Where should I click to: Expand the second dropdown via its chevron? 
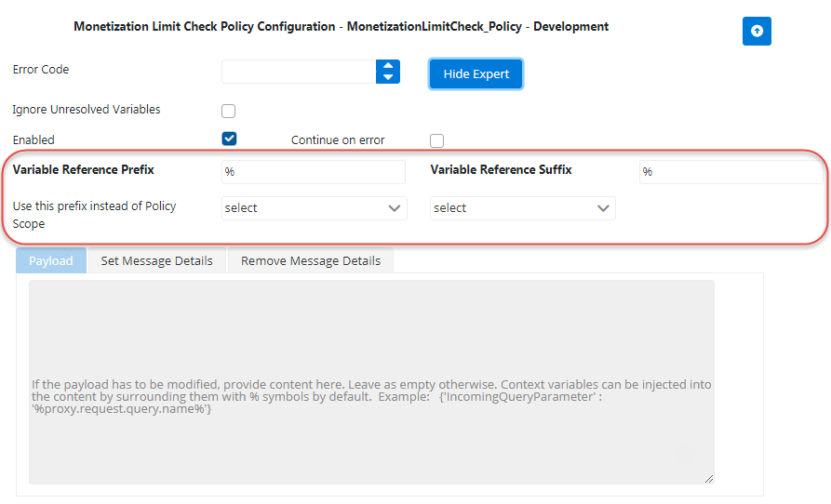pos(603,208)
